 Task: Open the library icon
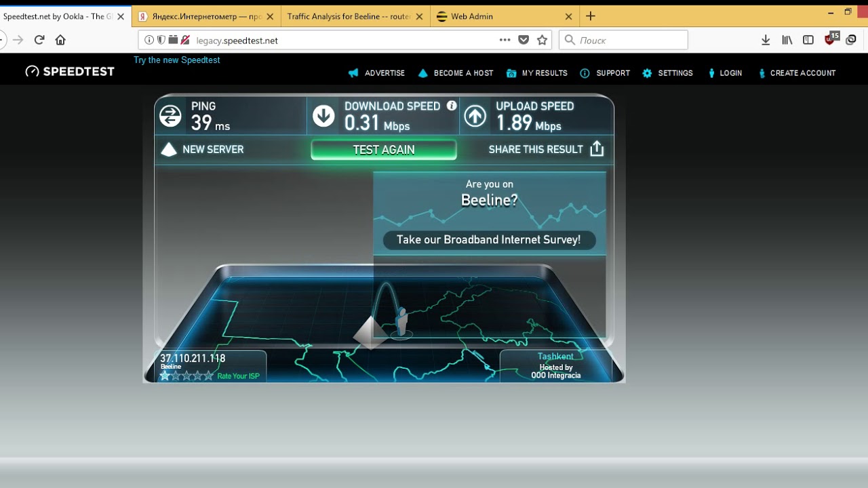coord(787,40)
